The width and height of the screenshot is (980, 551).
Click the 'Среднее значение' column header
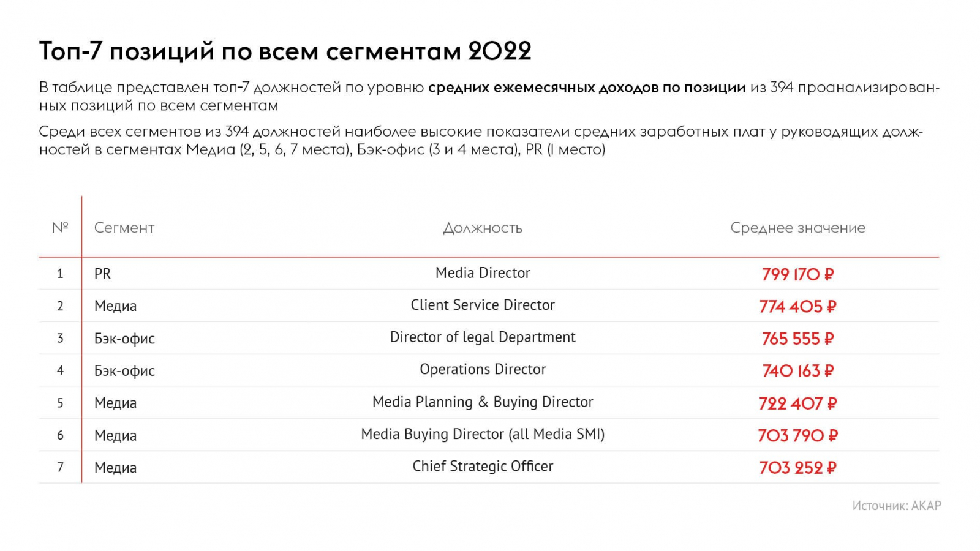coord(797,228)
